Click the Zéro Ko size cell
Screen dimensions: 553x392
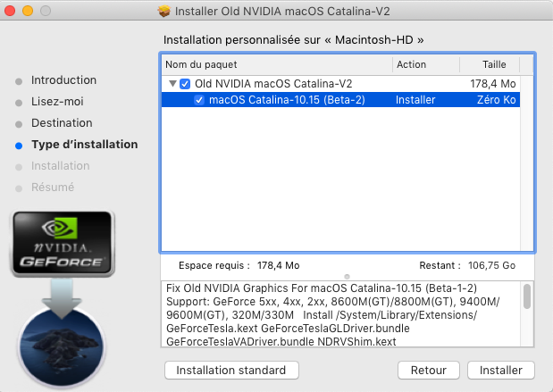(496, 100)
